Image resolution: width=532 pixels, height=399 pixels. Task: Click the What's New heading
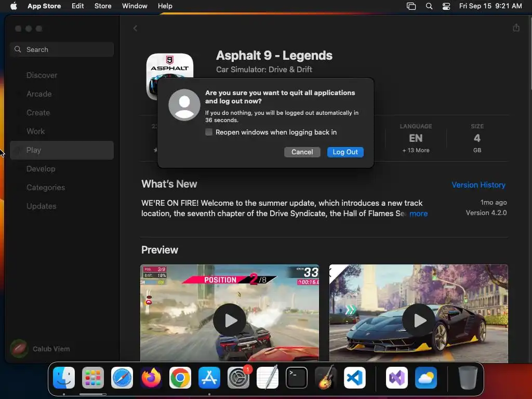169,184
